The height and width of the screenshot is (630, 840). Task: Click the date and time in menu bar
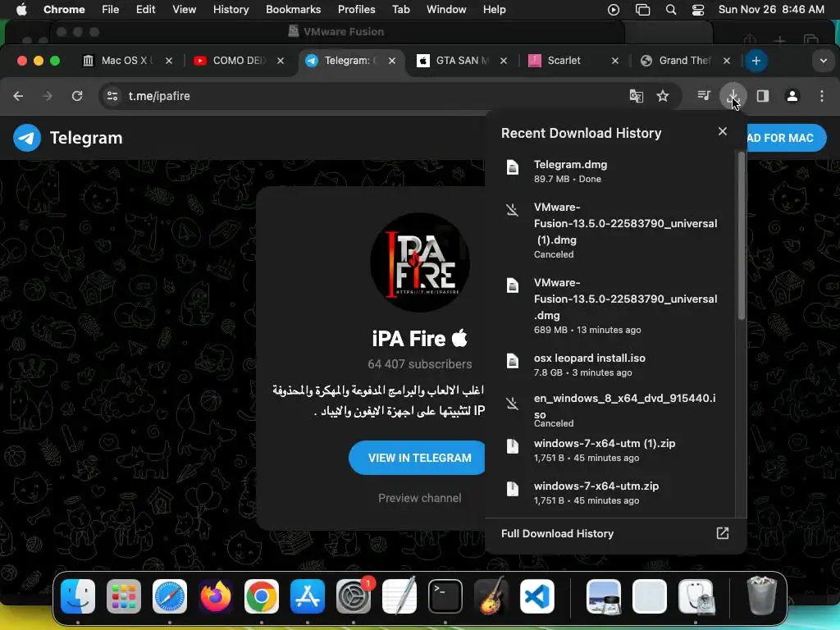771,10
